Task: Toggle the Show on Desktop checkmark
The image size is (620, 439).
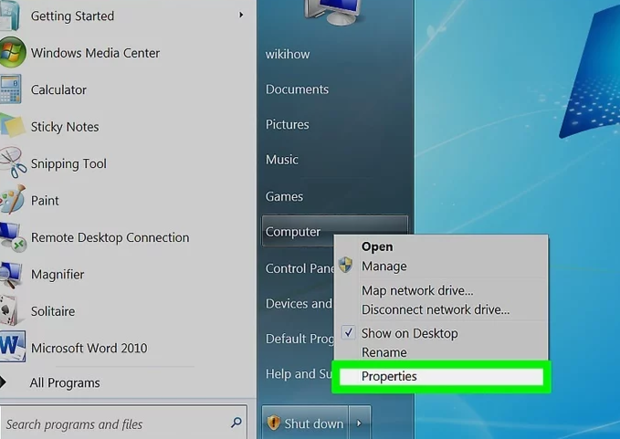Action: coord(348,333)
